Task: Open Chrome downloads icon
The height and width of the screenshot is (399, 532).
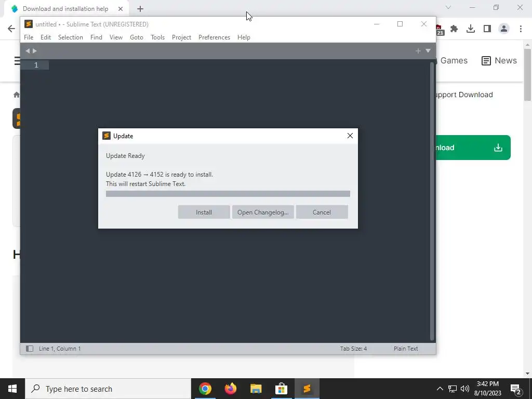Action: (471, 29)
